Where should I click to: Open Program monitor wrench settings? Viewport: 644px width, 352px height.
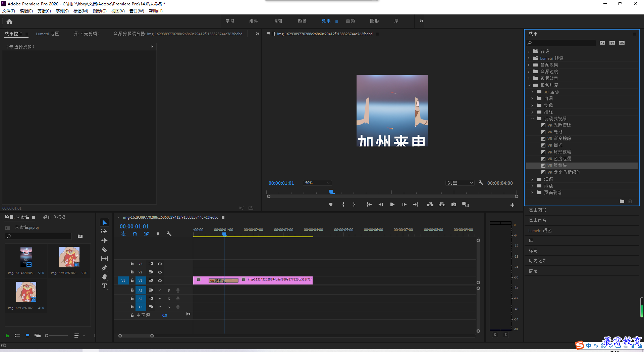481,183
